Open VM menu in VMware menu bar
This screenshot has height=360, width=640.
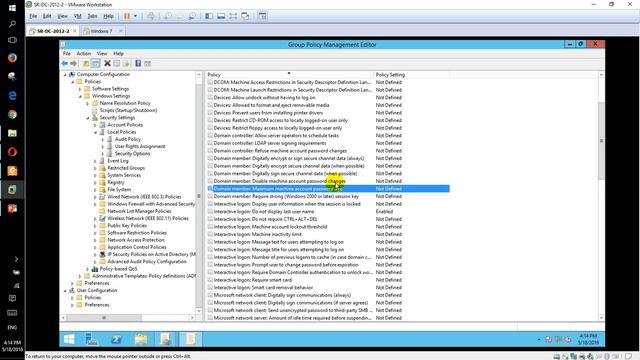click(78, 16)
